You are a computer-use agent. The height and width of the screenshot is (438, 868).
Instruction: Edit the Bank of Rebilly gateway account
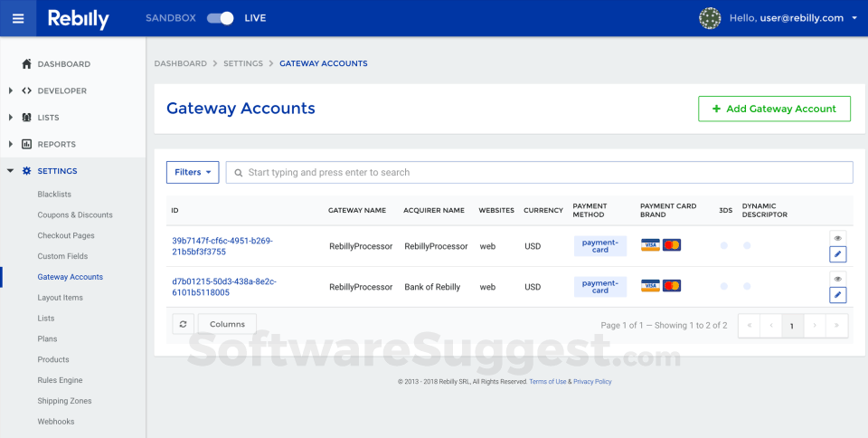[837, 295]
